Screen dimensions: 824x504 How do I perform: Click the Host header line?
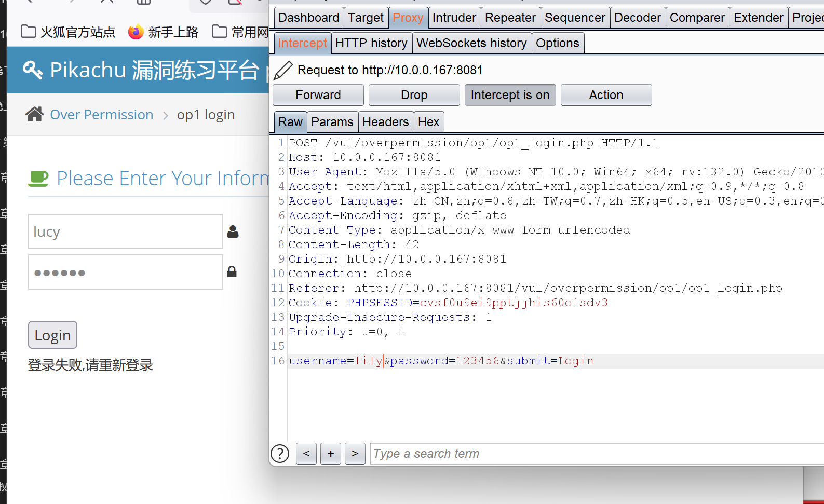pos(364,157)
